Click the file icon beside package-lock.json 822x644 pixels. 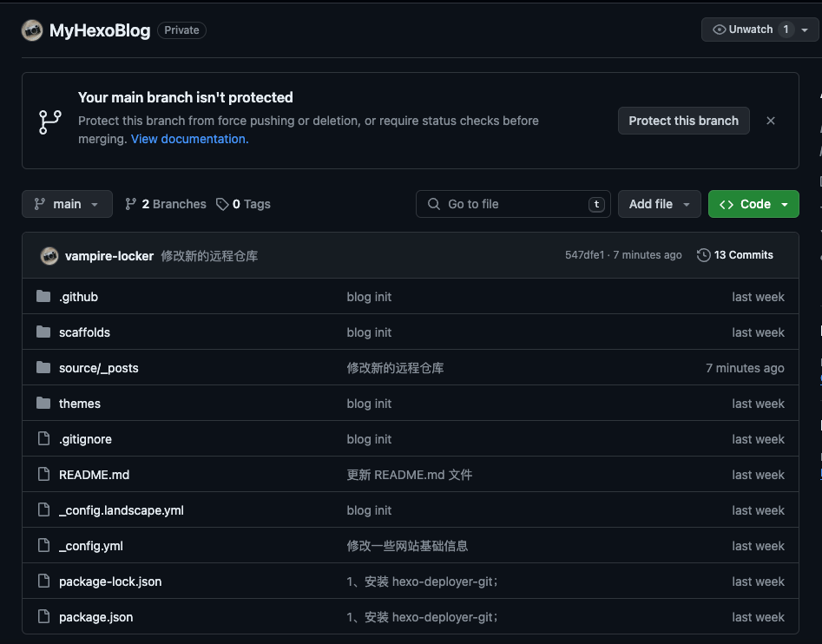click(x=44, y=582)
